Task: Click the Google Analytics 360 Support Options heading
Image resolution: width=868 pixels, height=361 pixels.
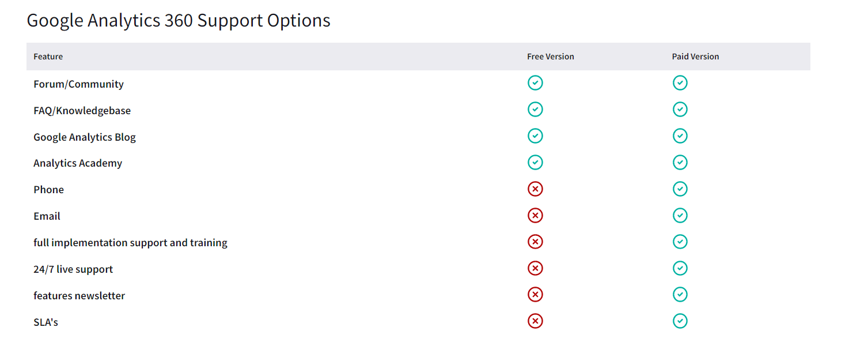Action: coord(179,20)
